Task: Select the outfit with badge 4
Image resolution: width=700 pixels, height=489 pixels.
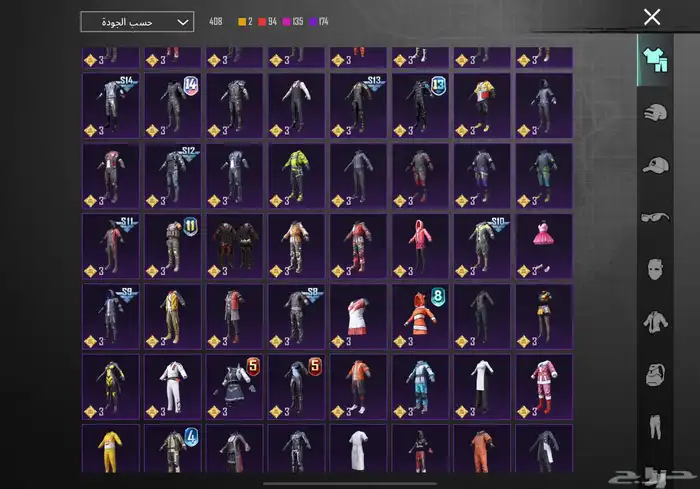Action: tap(173, 455)
